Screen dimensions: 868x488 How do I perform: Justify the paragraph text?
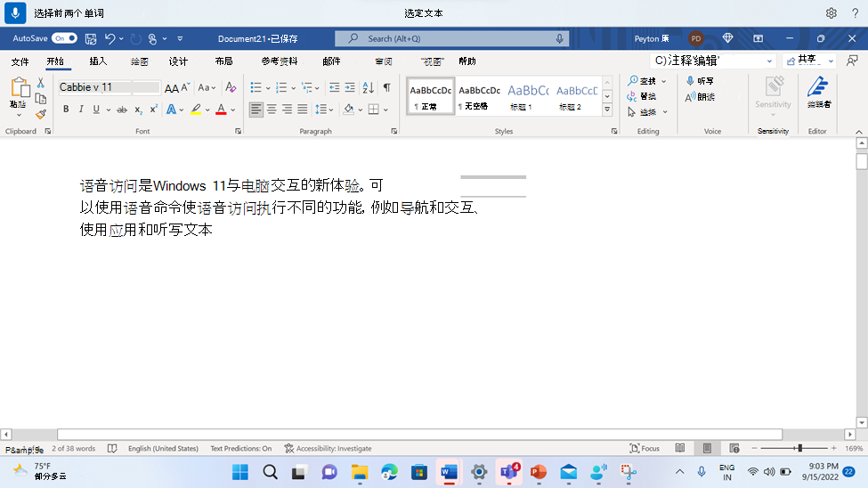(x=303, y=110)
